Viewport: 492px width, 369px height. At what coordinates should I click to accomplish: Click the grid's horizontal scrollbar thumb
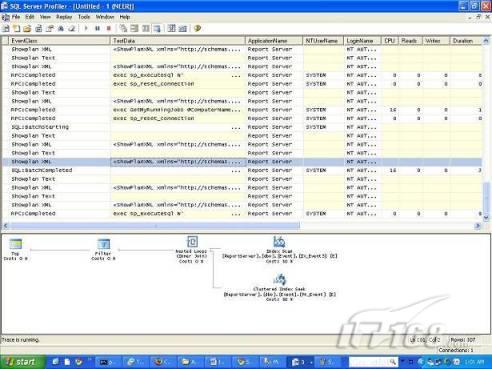tap(155, 226)
